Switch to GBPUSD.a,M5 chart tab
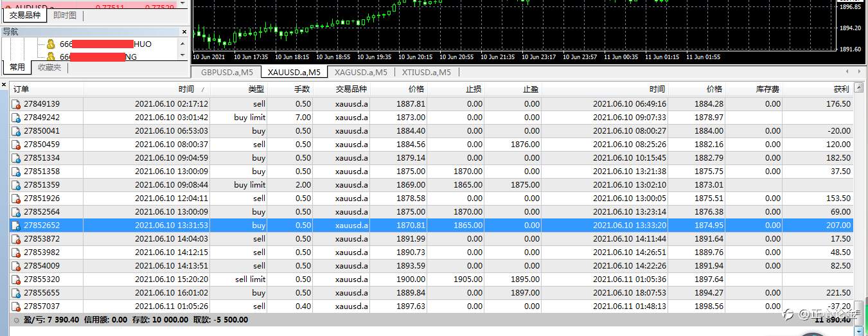Viewport: 868px width, 336px height. [x=227, y=72]
